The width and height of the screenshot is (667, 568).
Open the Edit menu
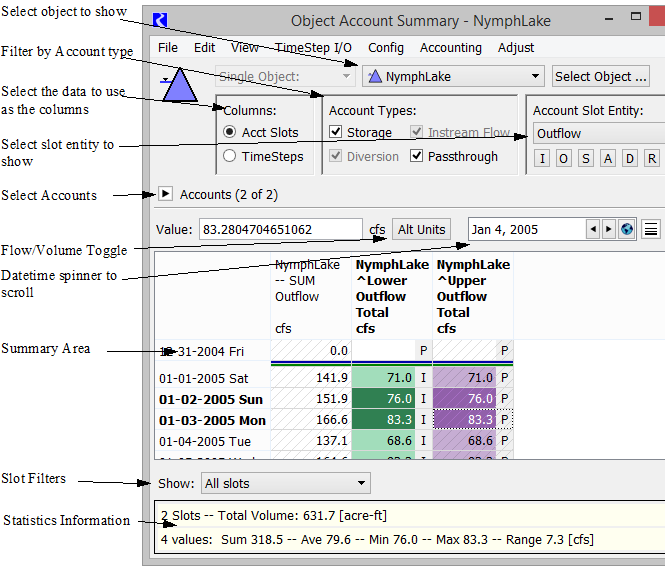point(205,48)
